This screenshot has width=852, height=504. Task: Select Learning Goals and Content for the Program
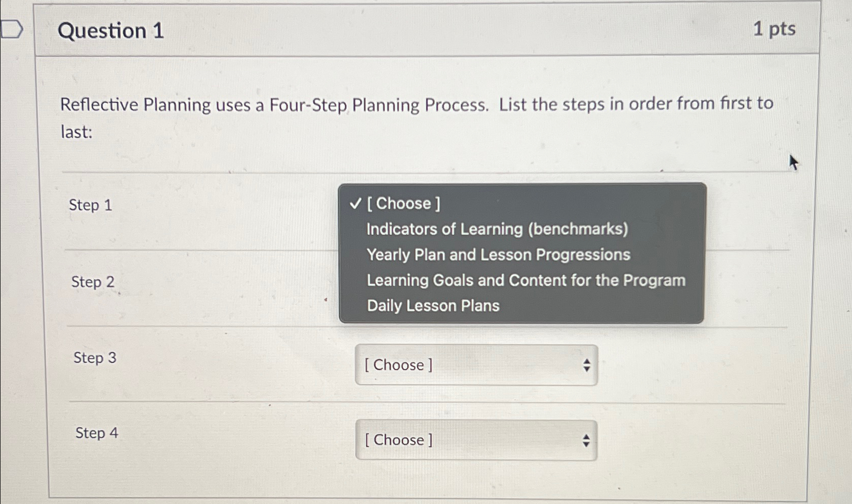[x=525, y=280]
